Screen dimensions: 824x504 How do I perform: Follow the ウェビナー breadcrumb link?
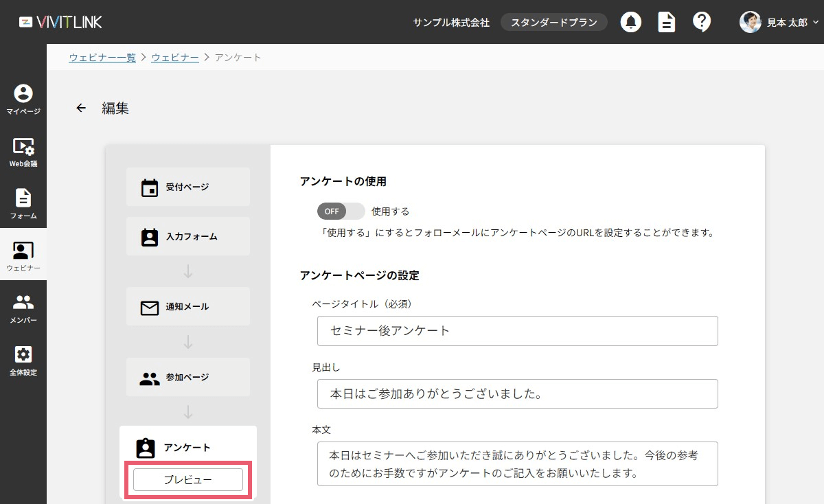pos(175,57)
